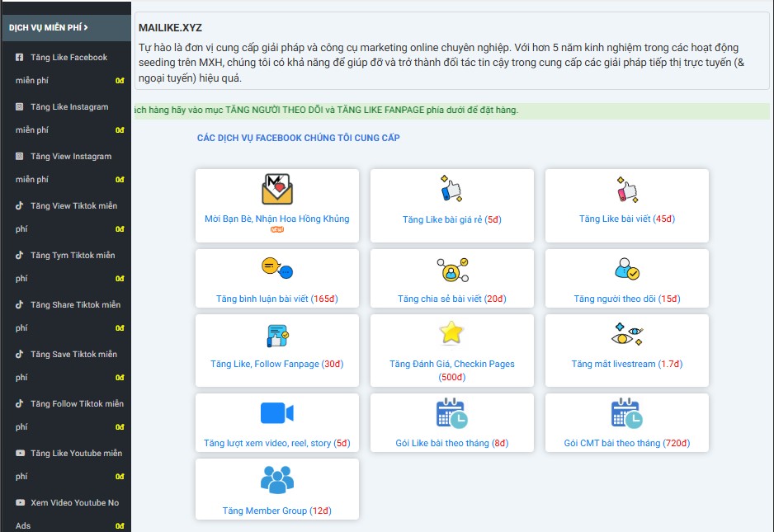
Task: Select the yellow star rating icon
Action: pyautogui.click(x=451, y=332)
